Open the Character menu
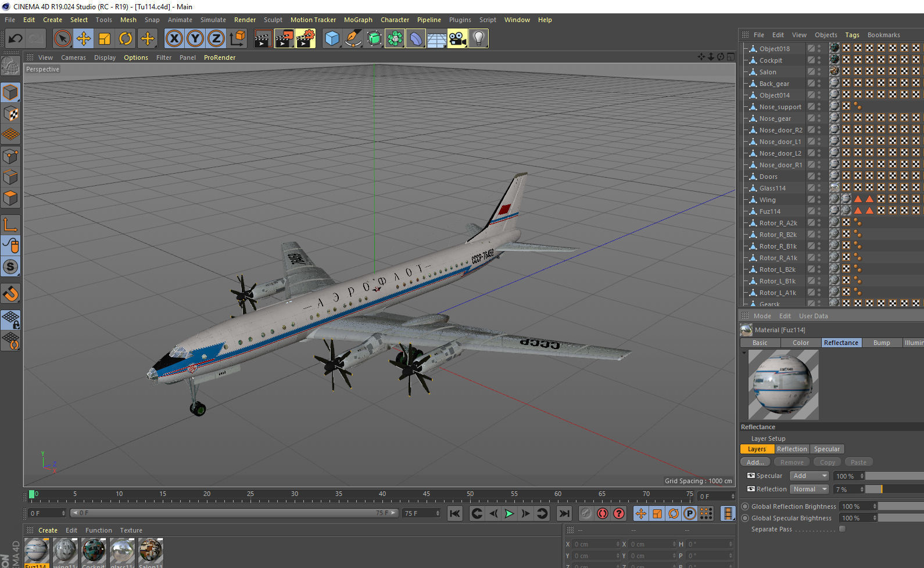Screen dimensions: 924x568 coord(395,20)
